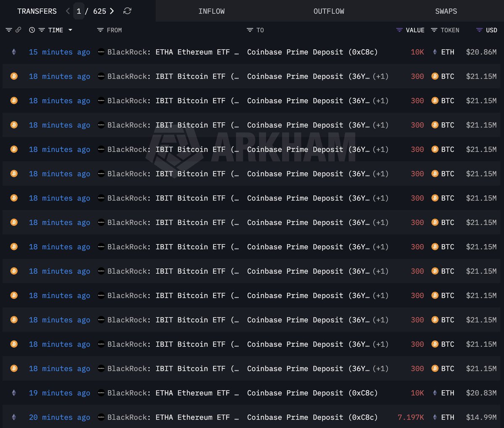Open the TIME column filter

[x=42, y=30]
